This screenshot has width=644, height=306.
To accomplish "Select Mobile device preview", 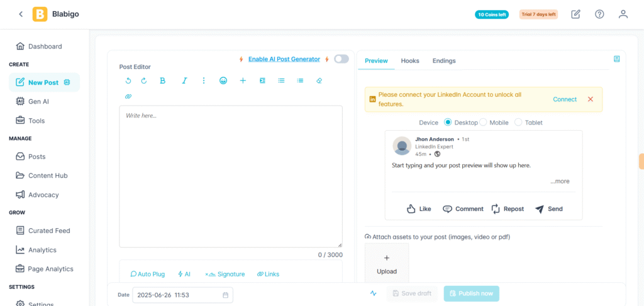I will [484, 123].
